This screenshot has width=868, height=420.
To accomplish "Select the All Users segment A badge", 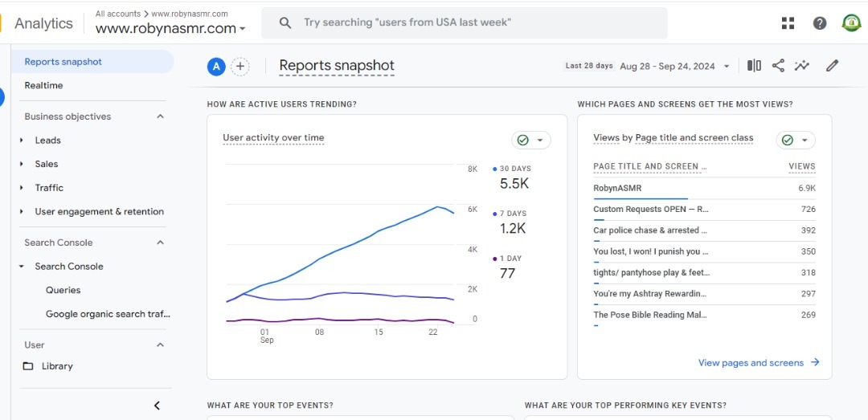I will click(x=215, y=67).
